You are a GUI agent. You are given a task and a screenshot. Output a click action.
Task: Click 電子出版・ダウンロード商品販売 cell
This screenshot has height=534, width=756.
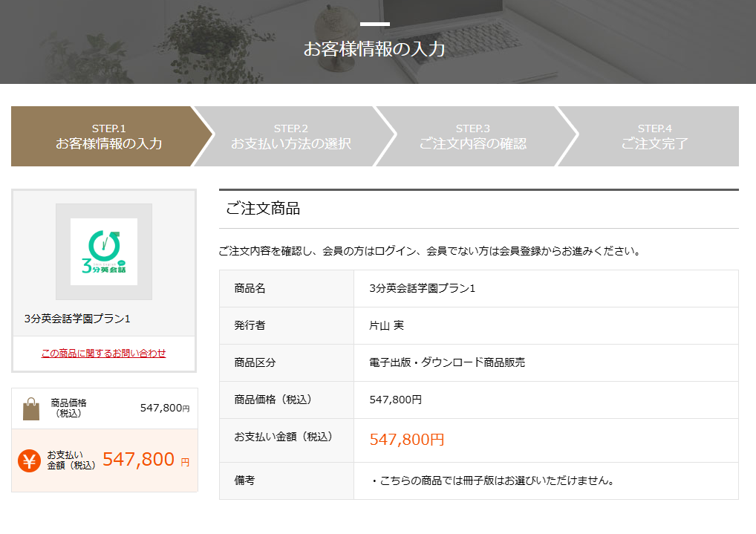(447, 362)
